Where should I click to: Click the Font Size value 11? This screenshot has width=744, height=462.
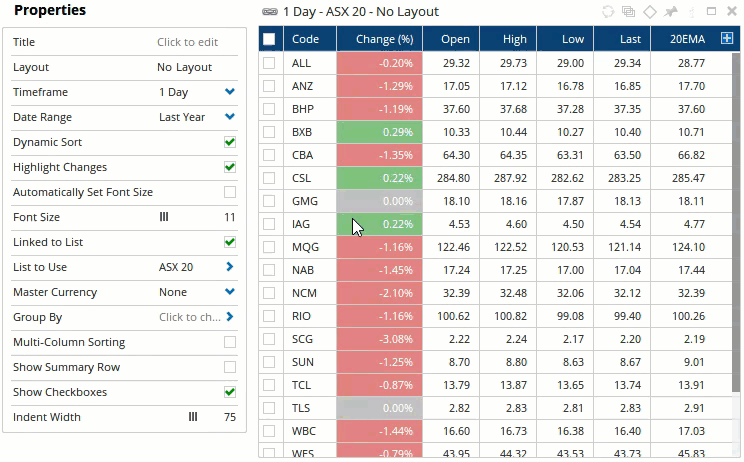[x=230, y=217]
